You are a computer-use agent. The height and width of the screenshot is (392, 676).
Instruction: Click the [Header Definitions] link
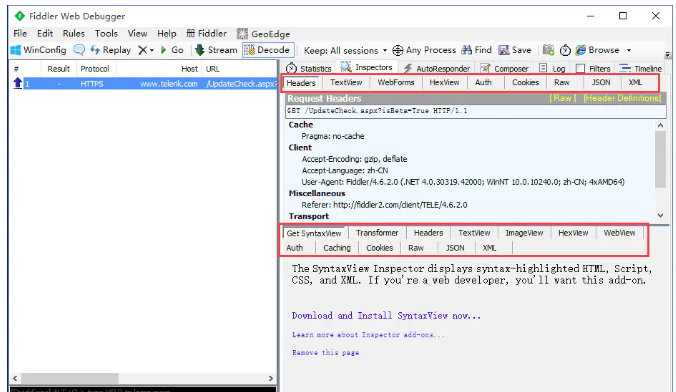click(x=622, y=98)
